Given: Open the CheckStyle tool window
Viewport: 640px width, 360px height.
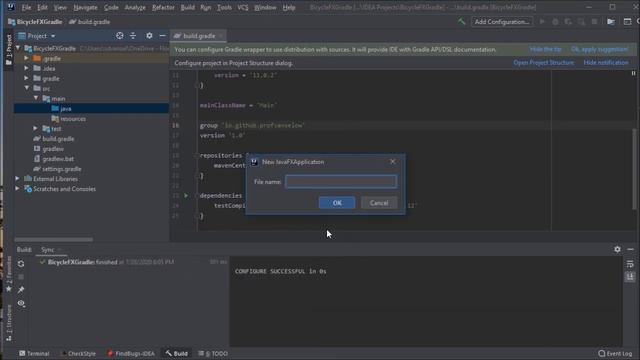Looking at the screenshot, I should tap(78, 353).
